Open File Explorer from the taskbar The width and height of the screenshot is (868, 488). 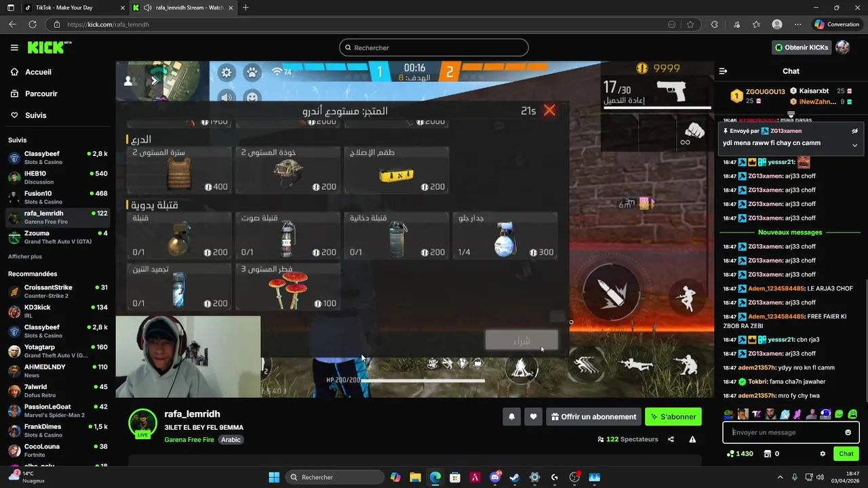(x=415, y=477)
